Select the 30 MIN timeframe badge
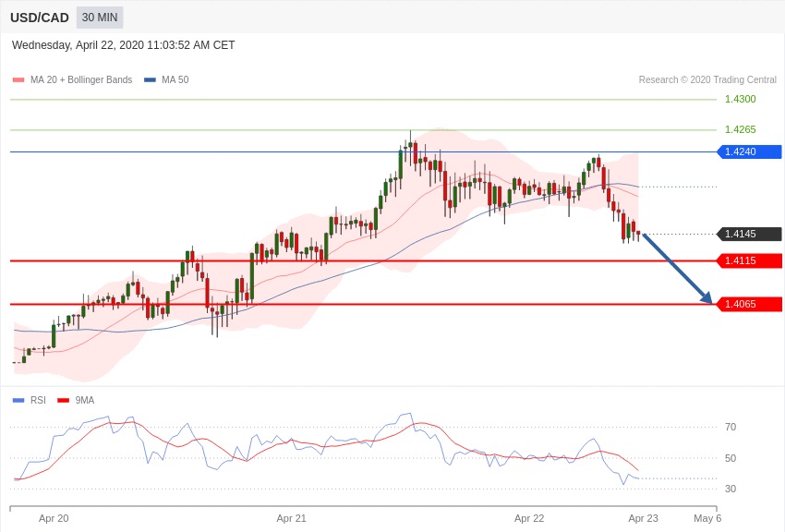785x532 pixels. [x=100, y=18]
